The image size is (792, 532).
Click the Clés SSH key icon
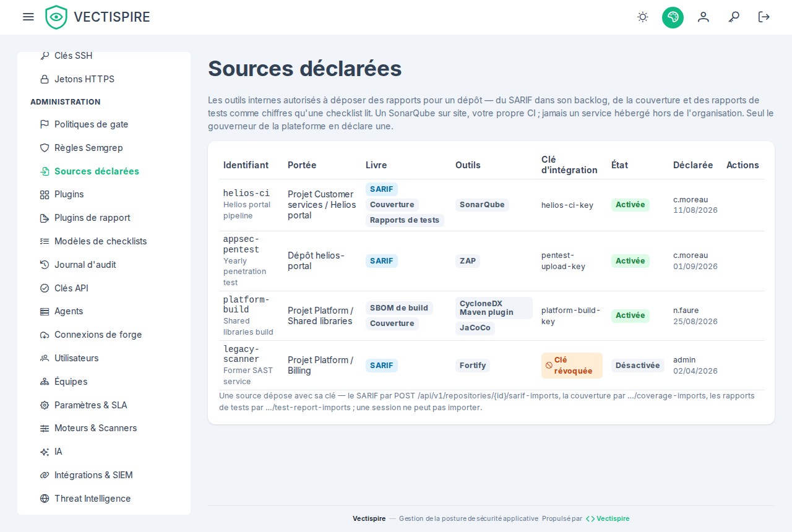pyautogui.click(x=45, y=56)
